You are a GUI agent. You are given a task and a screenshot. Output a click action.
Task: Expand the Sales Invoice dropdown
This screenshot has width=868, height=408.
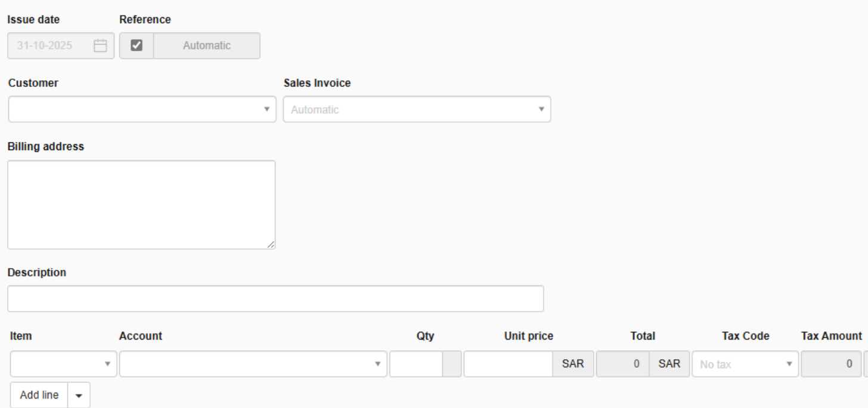[x=417, y=110]
